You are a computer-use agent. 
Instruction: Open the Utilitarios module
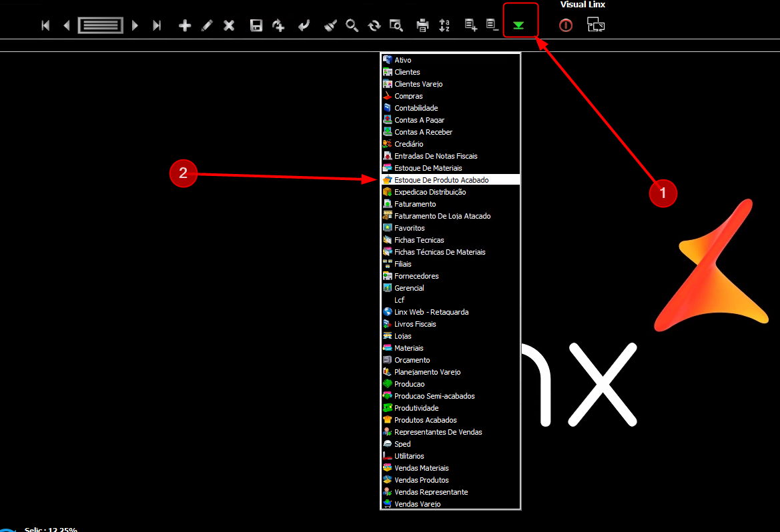click(450, 456)
